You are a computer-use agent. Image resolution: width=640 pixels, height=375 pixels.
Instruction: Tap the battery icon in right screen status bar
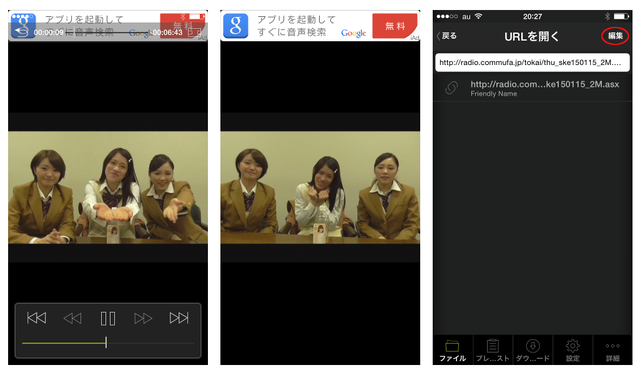click(x=621, y=16)
